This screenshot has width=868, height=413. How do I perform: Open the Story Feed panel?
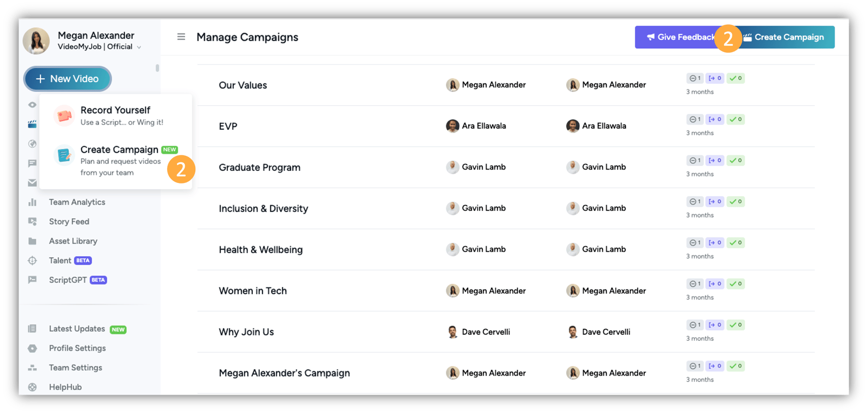69,221
